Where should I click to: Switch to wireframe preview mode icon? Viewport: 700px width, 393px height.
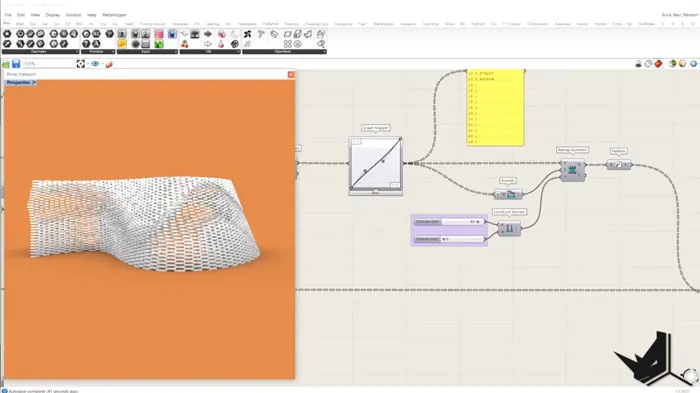(x=648, y=64)
